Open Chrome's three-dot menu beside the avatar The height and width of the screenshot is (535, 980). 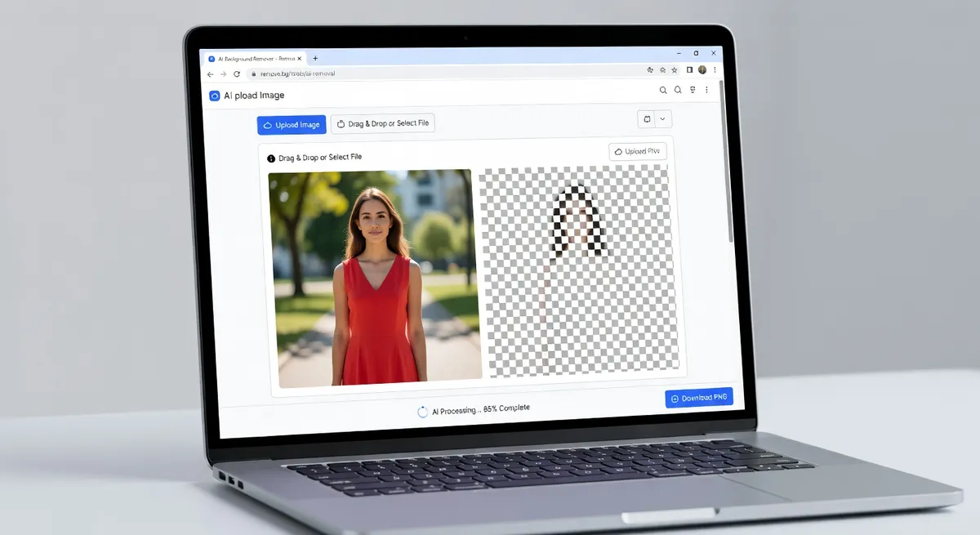(x=715, y=70)
